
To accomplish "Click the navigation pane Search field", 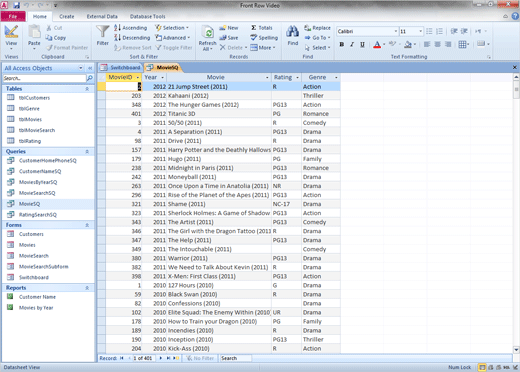I will pyautogui.click(x=44, y=78).
